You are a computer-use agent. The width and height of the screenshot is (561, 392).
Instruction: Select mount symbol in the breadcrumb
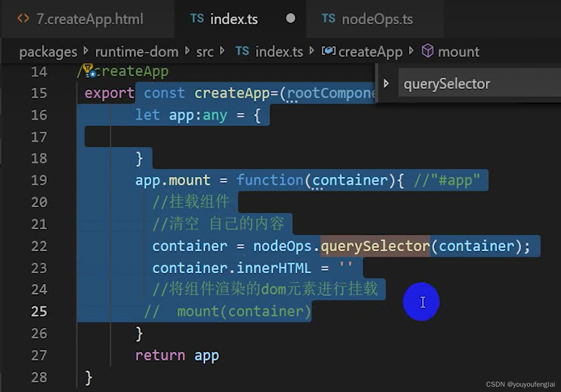pyautogui.click(x=458, y=52)
